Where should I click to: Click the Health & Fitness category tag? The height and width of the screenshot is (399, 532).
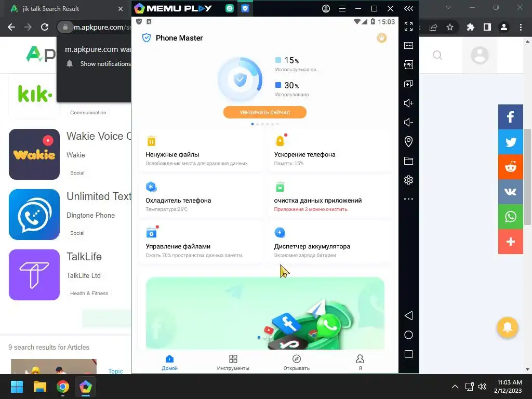89,293
